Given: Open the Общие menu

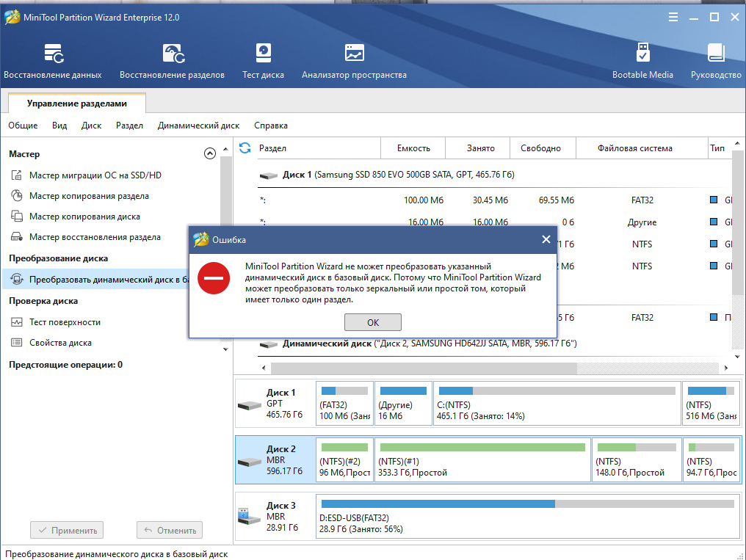Looking at the screenshot, I should [x=23, y=126].
